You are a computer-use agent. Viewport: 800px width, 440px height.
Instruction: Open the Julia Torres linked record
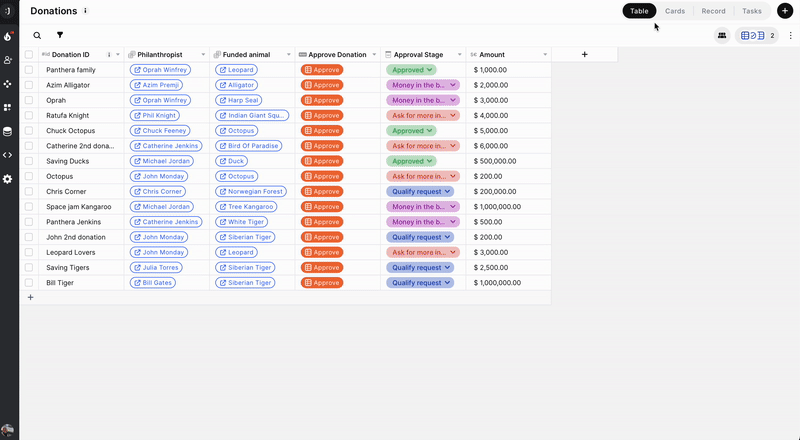156,267
